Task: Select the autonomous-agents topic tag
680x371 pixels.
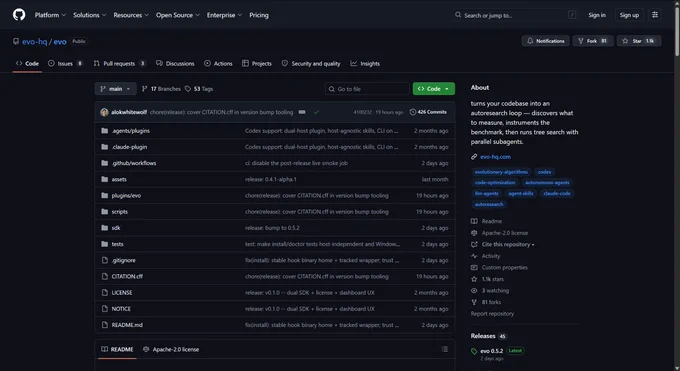Action: pos(547,183)
